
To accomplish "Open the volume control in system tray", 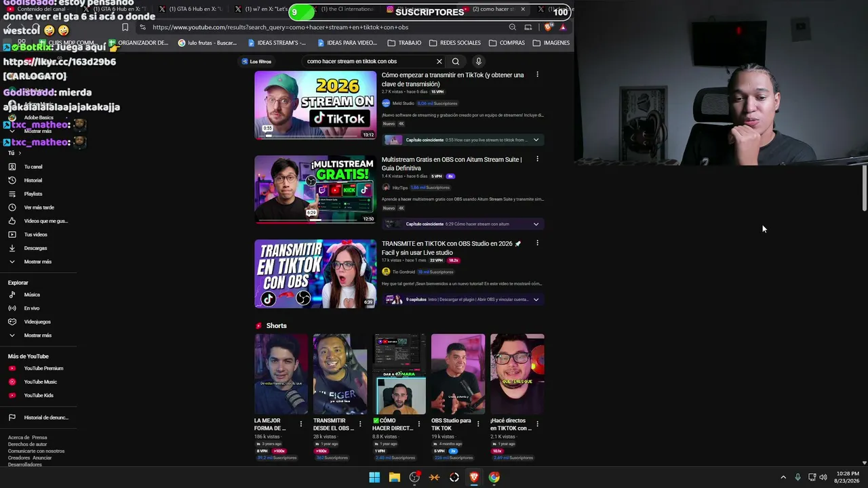I will [823, 477].
